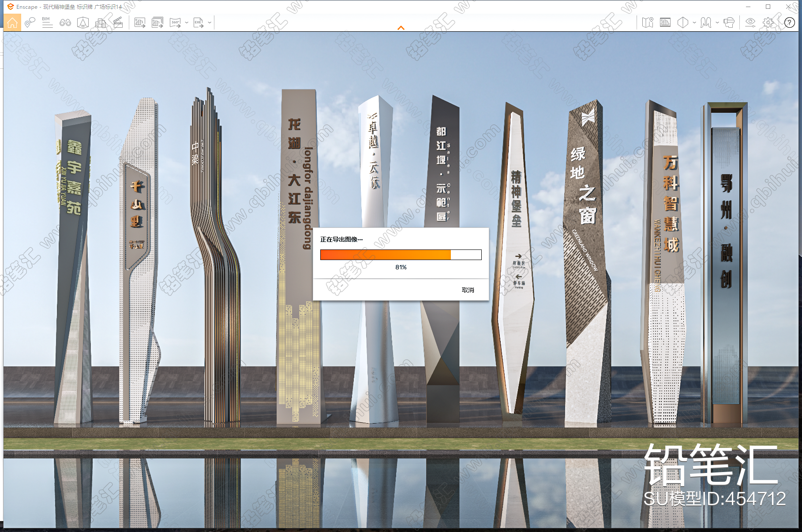Click the 正在导出图像 dialog text

(341, 239)
